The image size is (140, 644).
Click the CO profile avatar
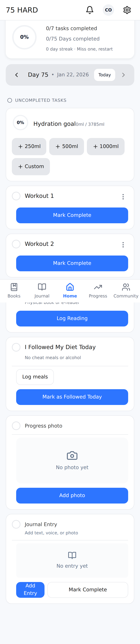pyautogui.click(x=108, y=10)
